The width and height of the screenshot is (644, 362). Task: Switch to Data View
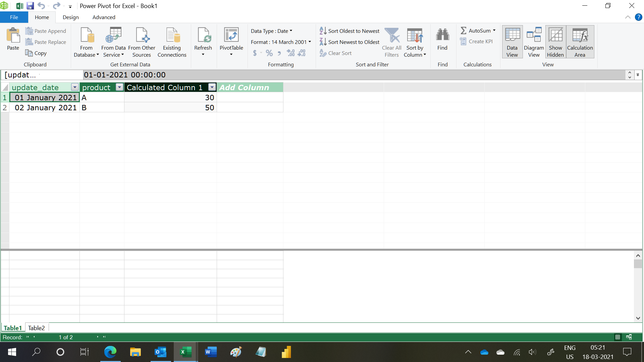pos(512,42)
